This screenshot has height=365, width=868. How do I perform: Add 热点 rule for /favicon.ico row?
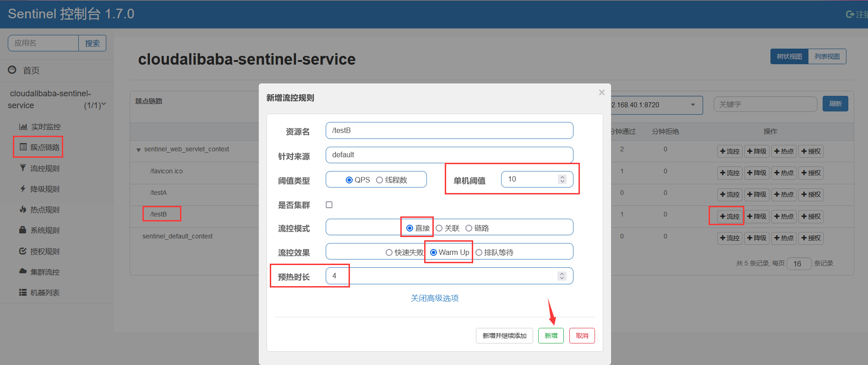click(784, 173)
